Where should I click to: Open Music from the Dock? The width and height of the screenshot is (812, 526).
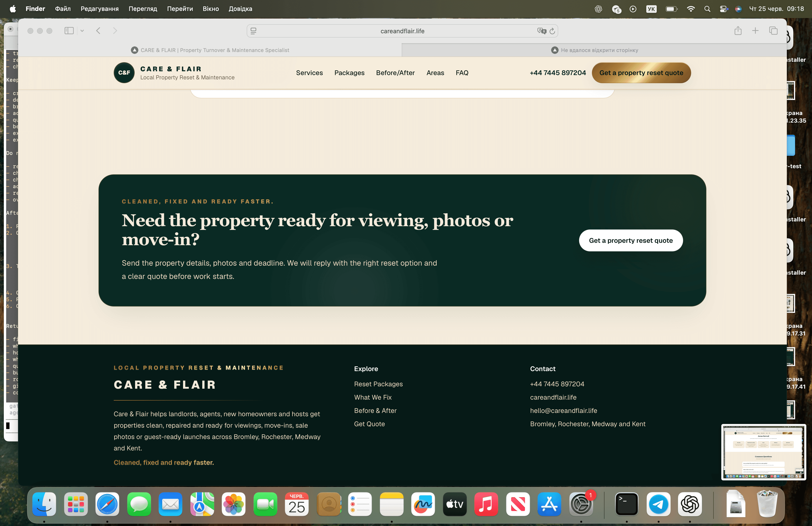pyautogui.click(x=486, y=504)
